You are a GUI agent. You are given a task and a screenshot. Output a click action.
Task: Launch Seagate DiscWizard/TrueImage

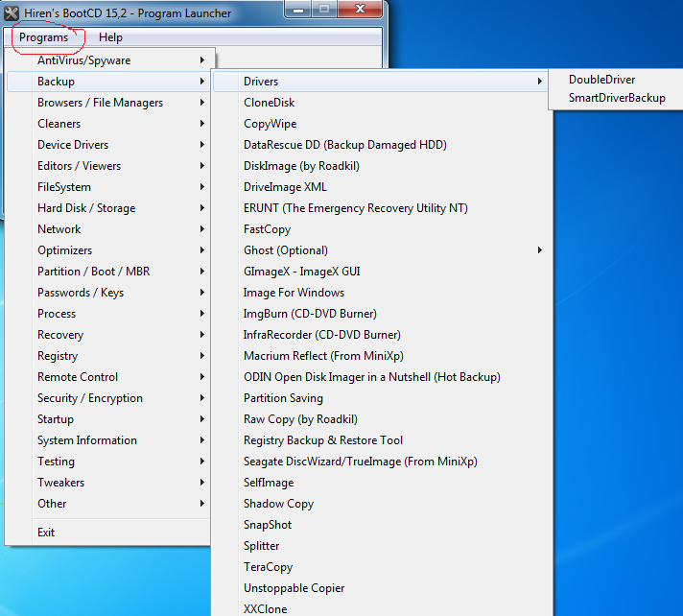381,462
